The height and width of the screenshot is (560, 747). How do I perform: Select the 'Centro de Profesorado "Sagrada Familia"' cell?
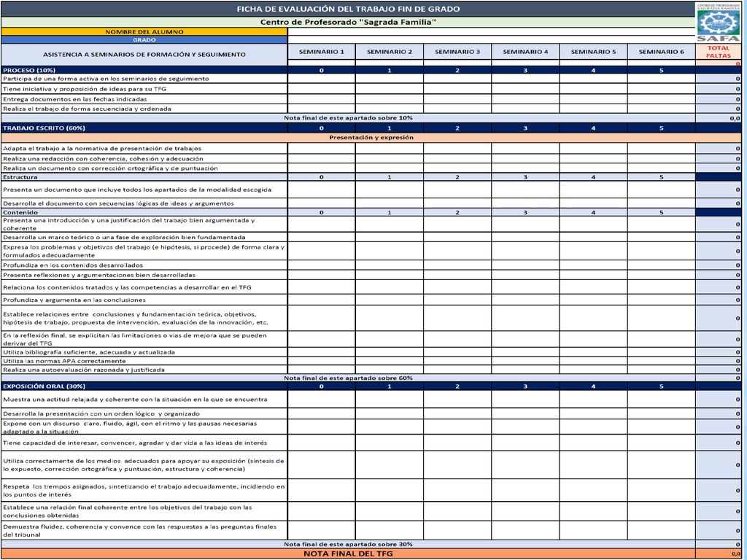click(x=348, y=22)
